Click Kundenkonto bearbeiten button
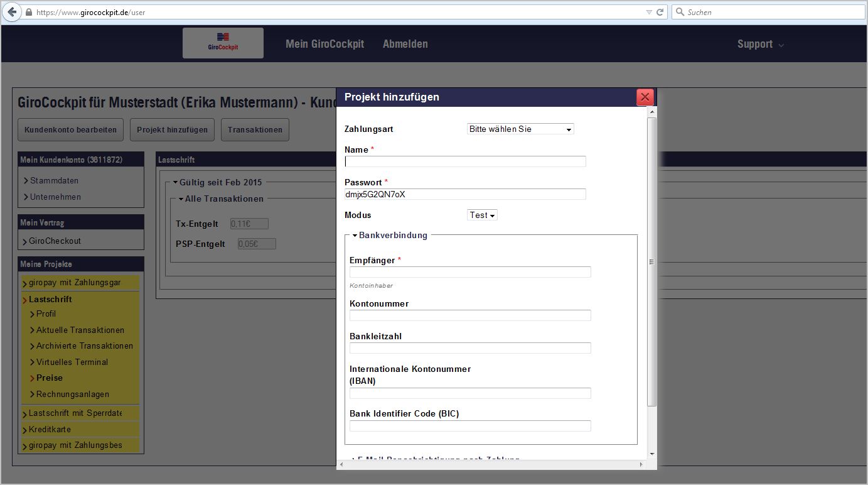 [x=70, y=130]
